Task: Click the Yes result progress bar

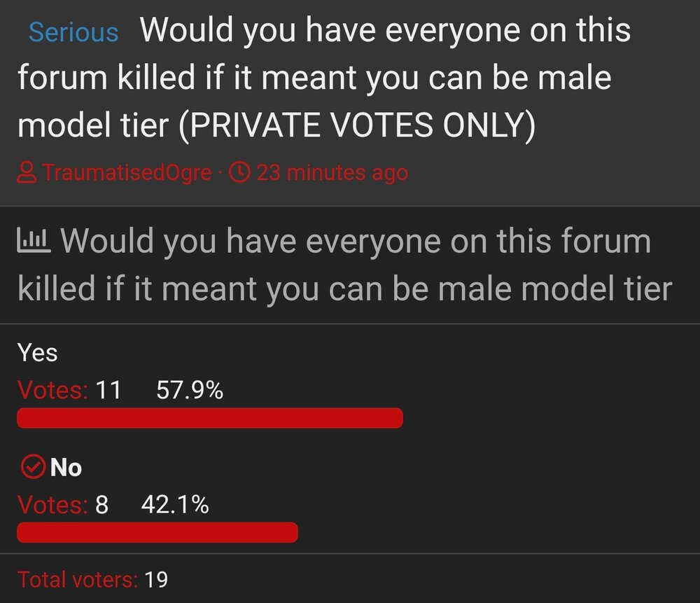Action: click(210, 418)
